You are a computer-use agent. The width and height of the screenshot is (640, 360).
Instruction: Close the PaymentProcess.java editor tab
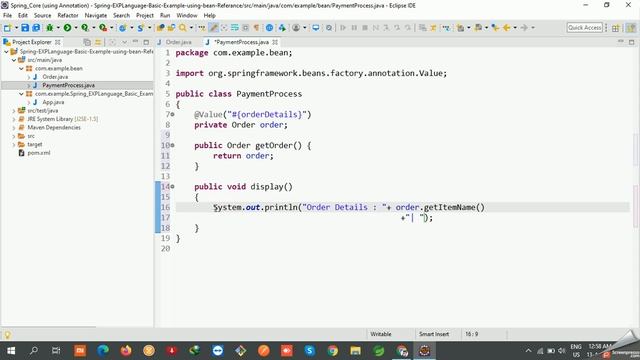[x=275, y=42]
